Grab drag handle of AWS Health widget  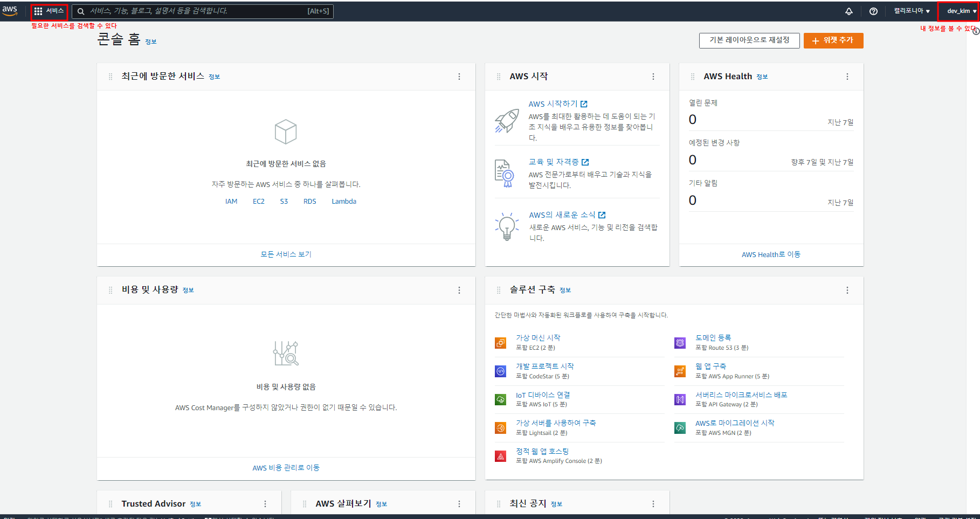pos(693,77)
